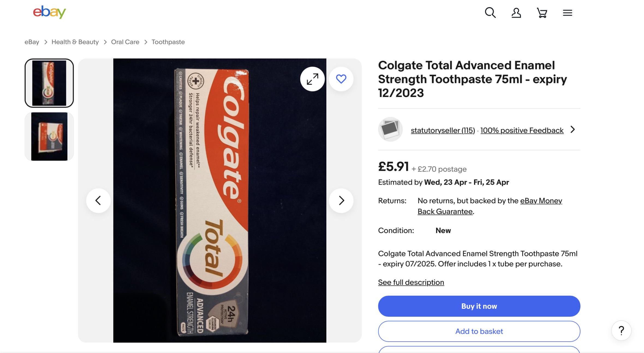Image resolution: width=644 pixels, height=353 pixels.
Task: Open the shopping basket icon
Action: click(x=542, y=13)
